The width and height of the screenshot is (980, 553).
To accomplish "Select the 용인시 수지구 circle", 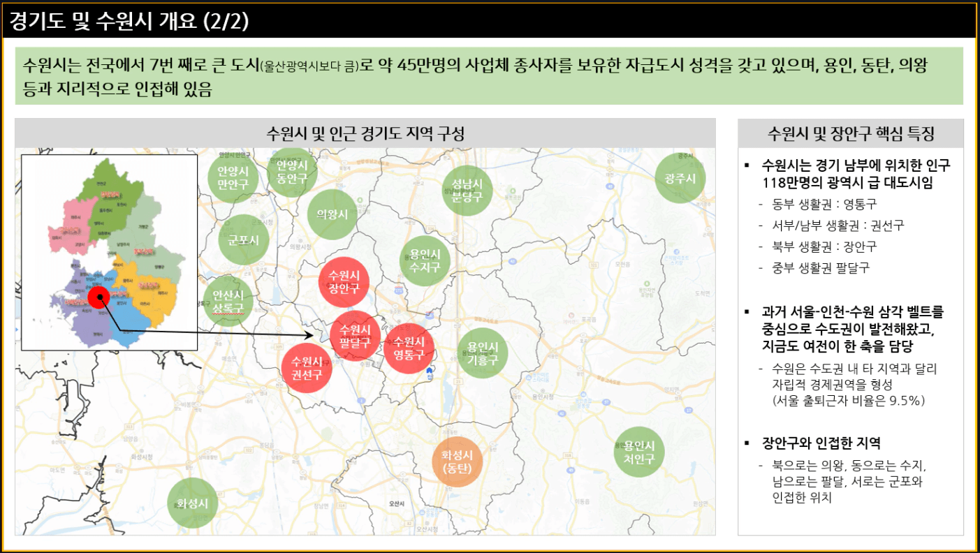I will [425, 260].
